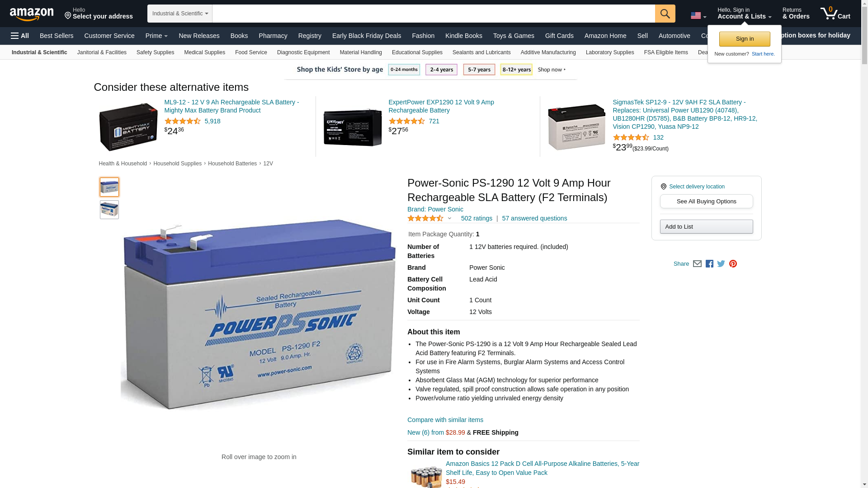Share the product via email icon
This screenshot has height=488, width=868.
[x=697, y=264]
